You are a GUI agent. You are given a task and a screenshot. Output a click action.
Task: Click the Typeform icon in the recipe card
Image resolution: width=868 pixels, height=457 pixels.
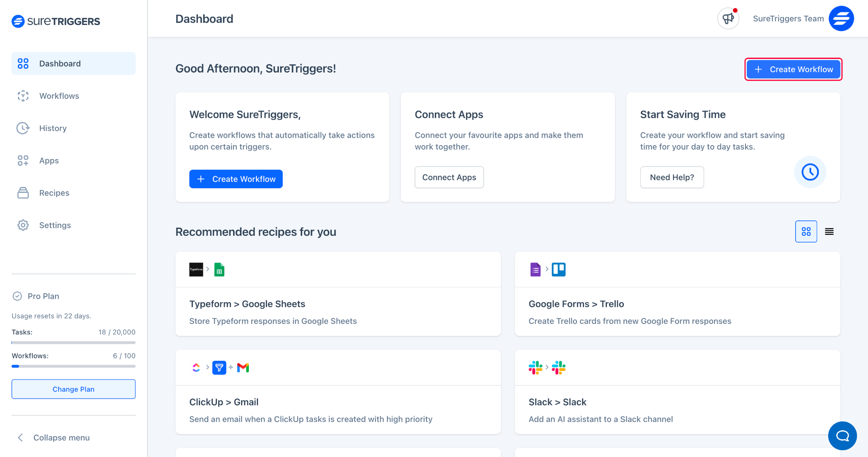click(196, 269)
